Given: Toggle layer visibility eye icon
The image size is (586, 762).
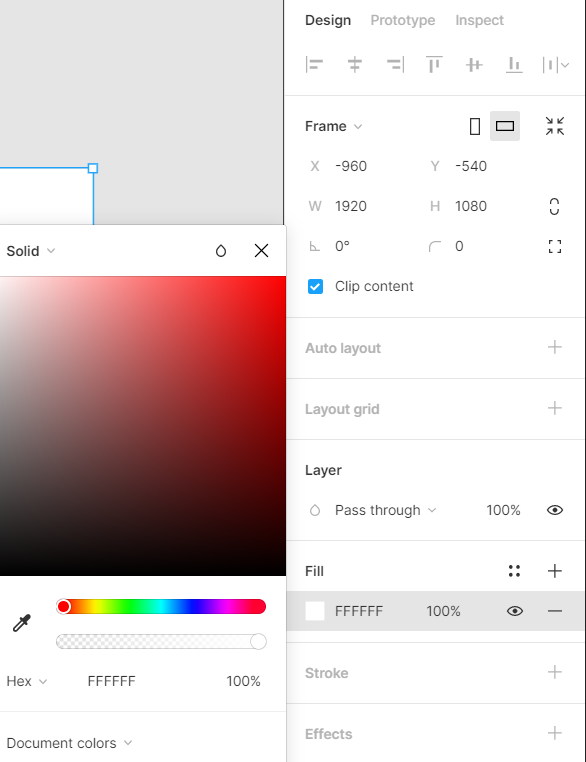Looking at the screenshot, I should [x=554, y=510].
